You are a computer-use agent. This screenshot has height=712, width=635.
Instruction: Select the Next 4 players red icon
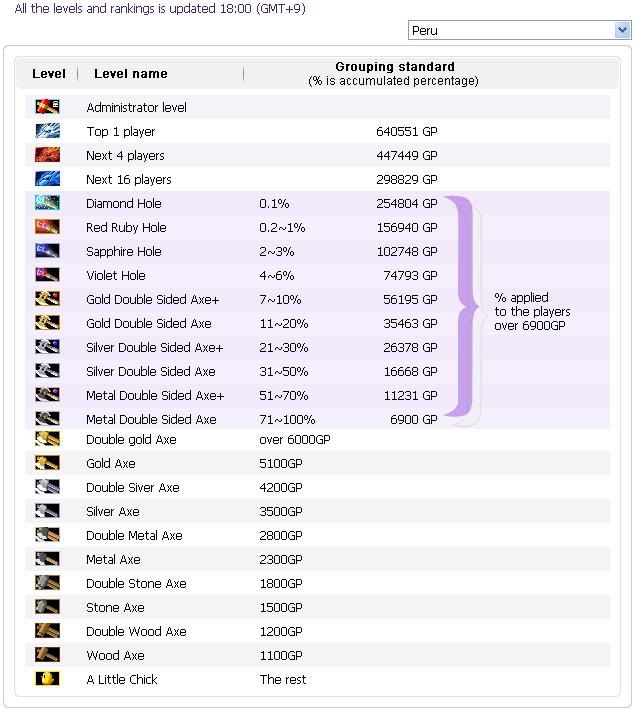point(47,155)
